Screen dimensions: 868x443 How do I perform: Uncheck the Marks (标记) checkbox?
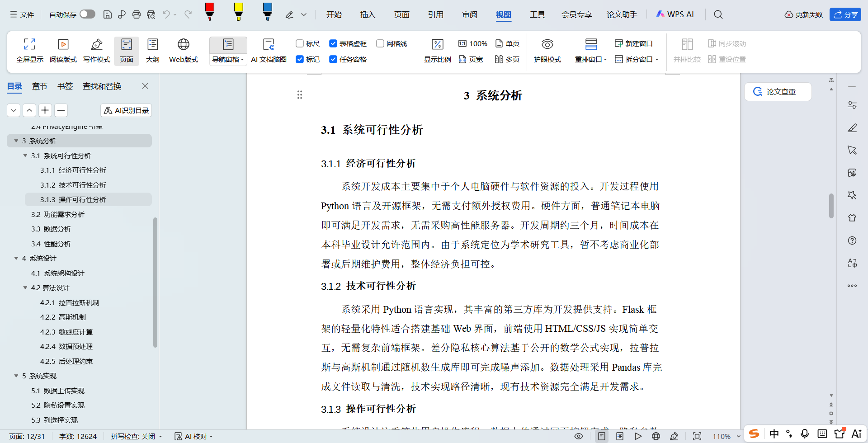[x=299, y=59]
